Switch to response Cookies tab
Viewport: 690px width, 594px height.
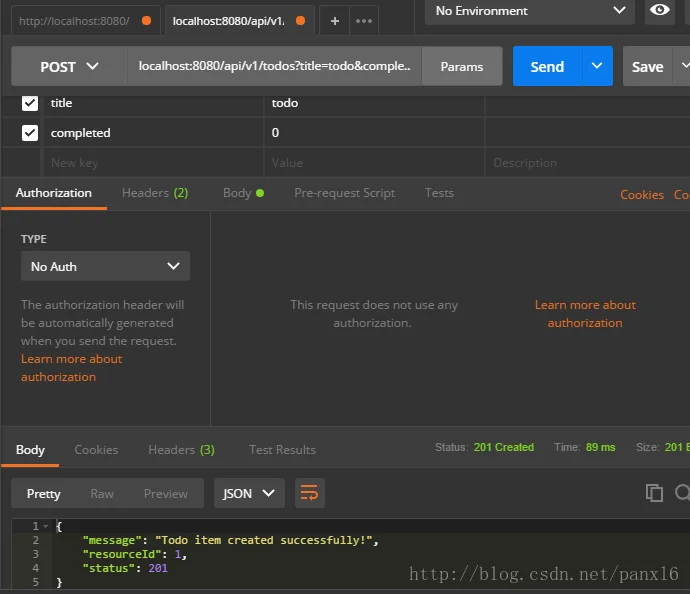(96, 450)
